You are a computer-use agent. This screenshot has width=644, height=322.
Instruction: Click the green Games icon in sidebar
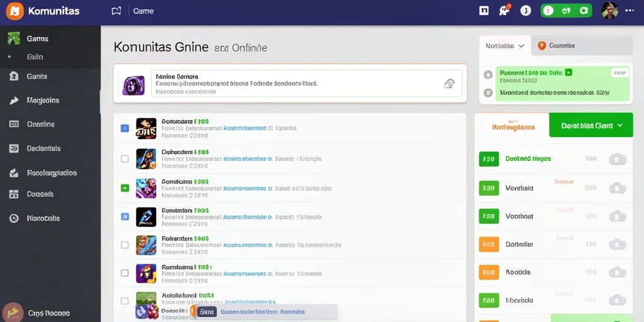coord(14,38)
